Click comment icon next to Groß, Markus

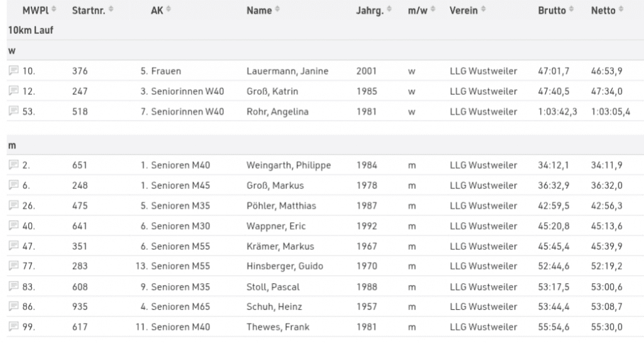pos(14,185)
